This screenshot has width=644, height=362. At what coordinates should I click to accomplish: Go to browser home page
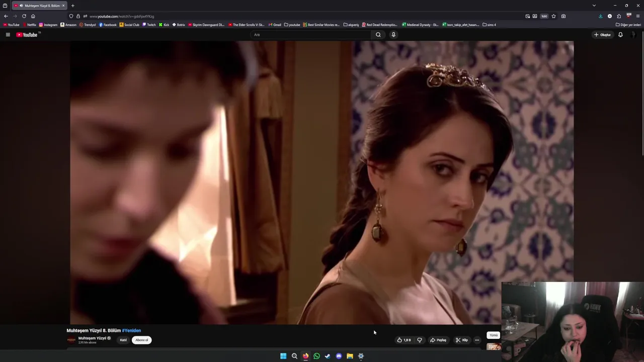pyautogui.click(x=33, y=16)
